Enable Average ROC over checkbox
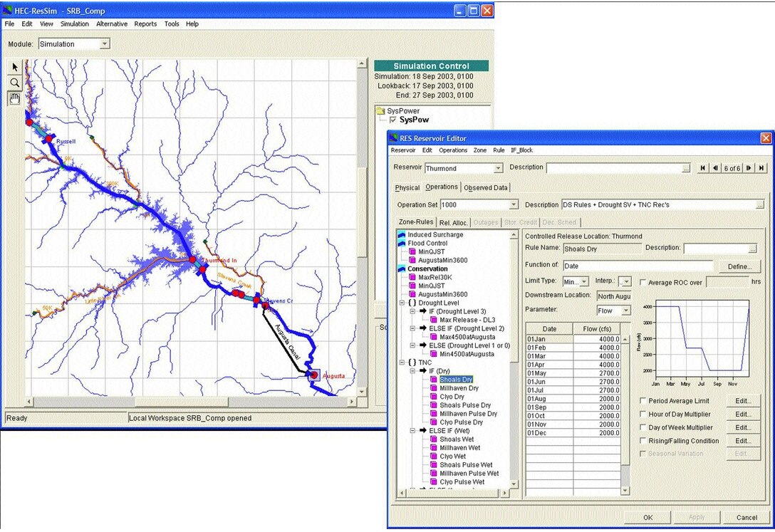Viewport: 775px width, 532px height. coord(643,283)
